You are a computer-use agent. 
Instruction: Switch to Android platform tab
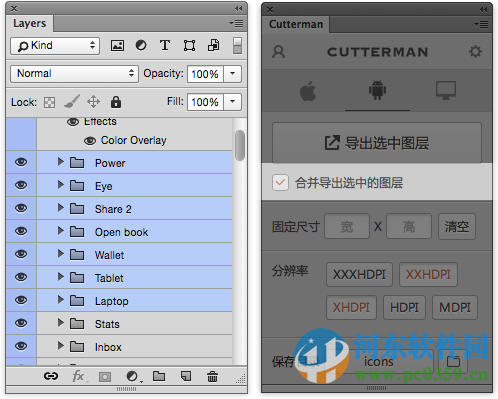point(377,90)
